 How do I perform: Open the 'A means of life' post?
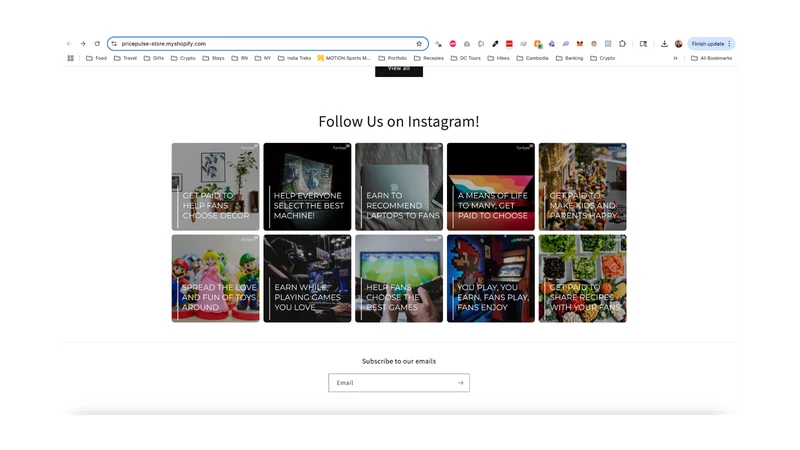(x=491, y=187)
